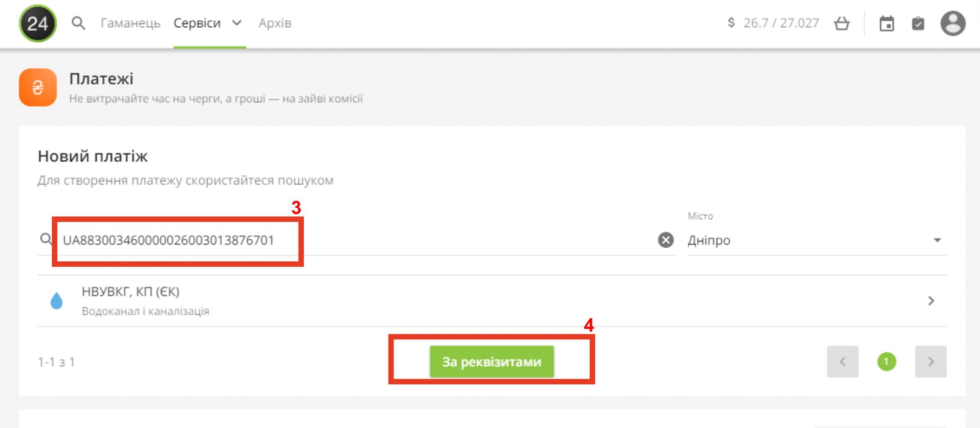The image size is (980, 428).
Task: Go to the next results page
Action: [931, 362]
